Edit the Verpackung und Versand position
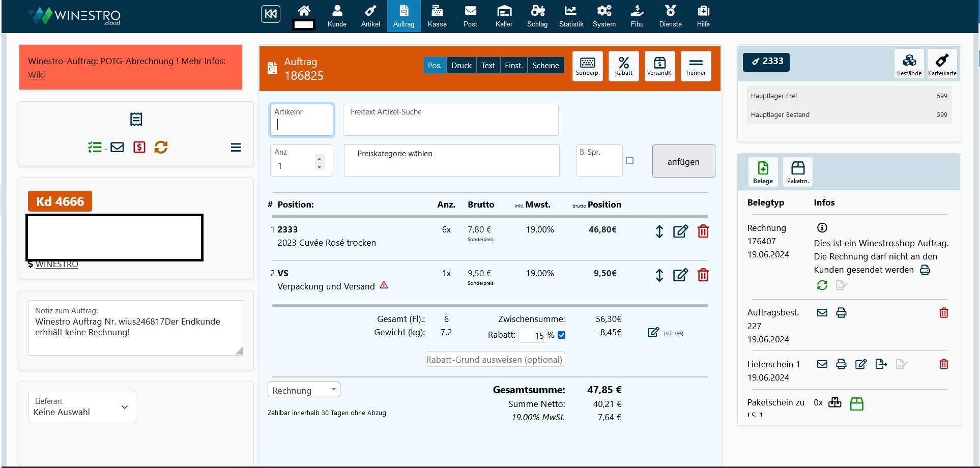 [x=680, y=275]
